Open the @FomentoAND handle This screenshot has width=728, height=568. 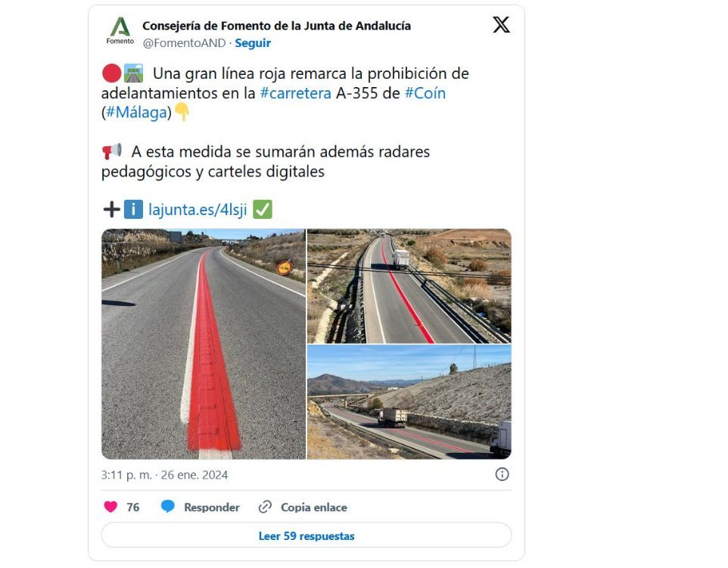click(185, 42)
